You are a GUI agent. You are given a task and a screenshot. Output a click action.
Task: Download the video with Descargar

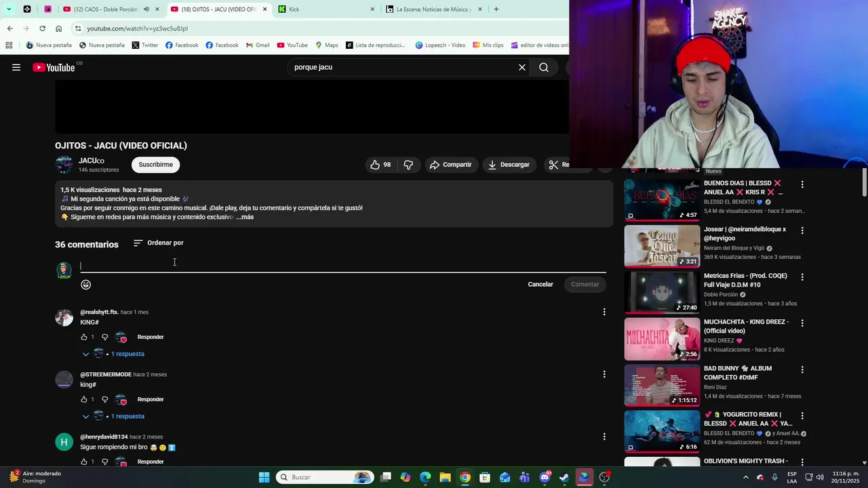point(509,165)
